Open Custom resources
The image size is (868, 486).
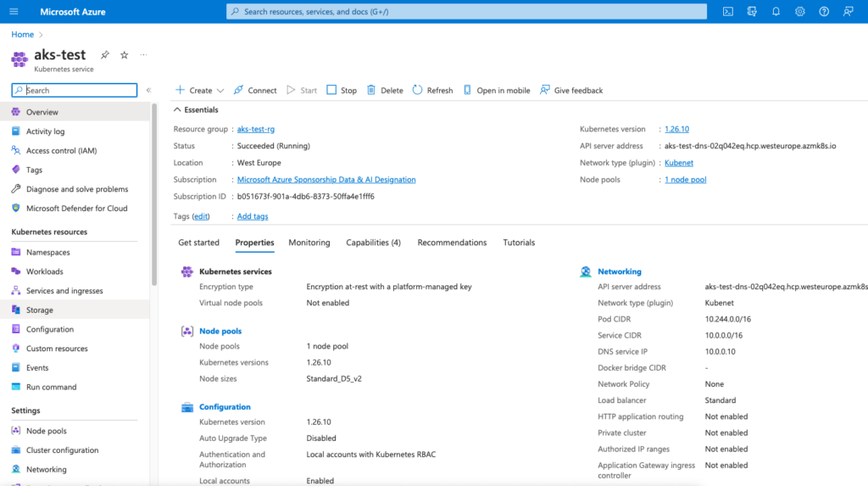(75, 349)
